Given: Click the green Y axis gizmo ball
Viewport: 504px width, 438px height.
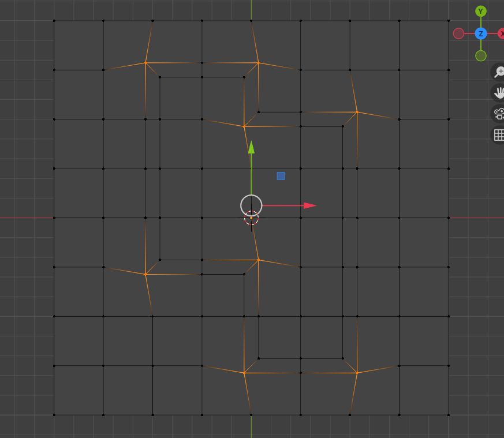Looking at the screenshot, I should tap(481, 11).
